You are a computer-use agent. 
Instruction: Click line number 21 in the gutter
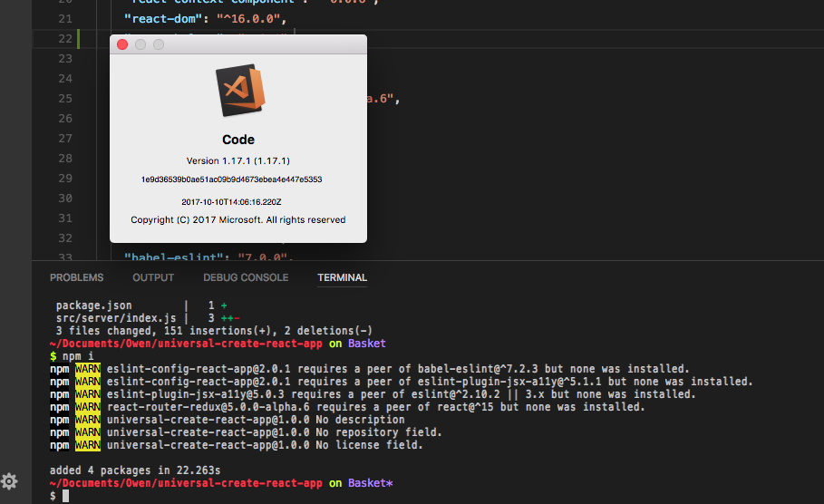65,19
